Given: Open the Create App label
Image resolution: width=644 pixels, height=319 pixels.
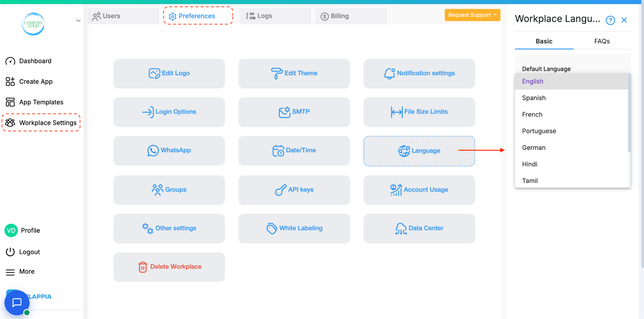Looking at the screenshot, I should pyautogui.click(x=36, y=82).
